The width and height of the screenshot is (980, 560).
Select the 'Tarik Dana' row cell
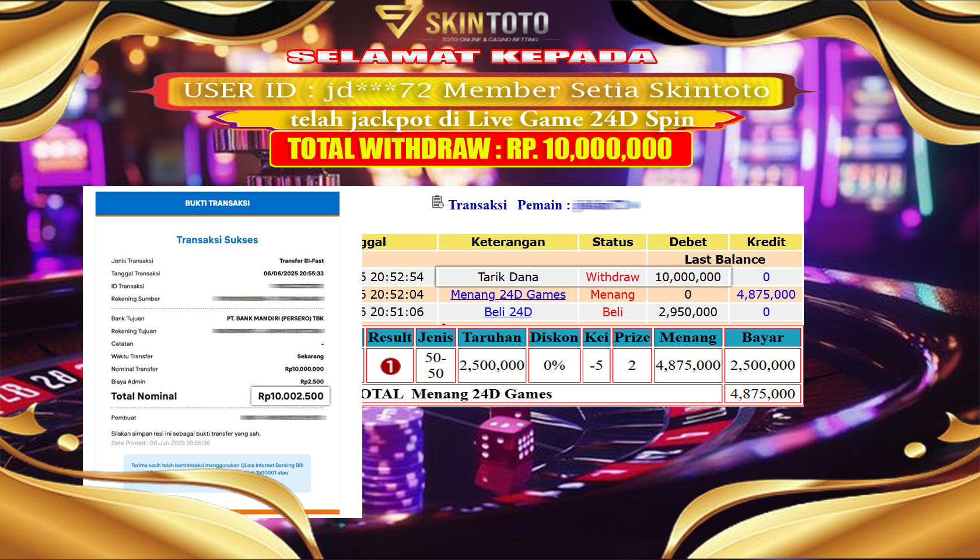[508, 277]
